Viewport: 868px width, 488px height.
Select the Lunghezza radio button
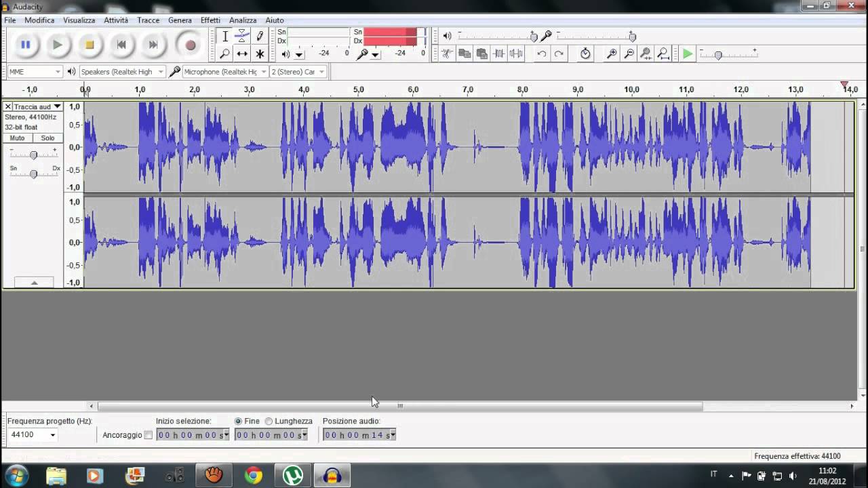(x=269, y=421)
